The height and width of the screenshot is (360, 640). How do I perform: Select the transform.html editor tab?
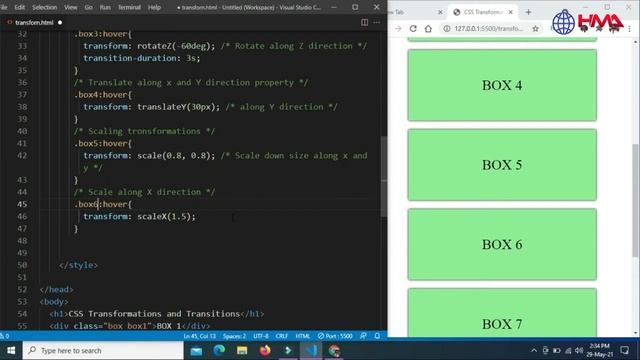[34, 22]
